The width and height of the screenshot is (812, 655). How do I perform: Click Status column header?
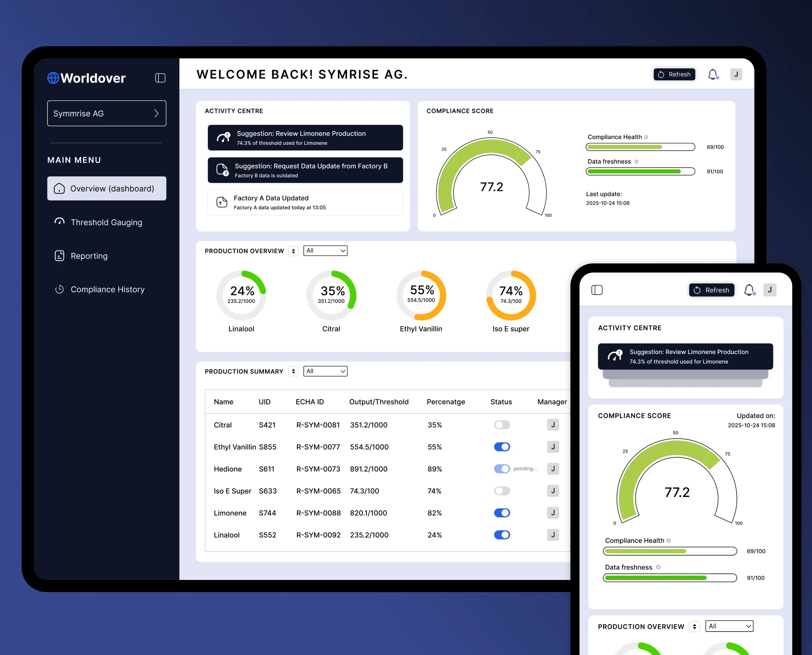click(x=501, y=402)
